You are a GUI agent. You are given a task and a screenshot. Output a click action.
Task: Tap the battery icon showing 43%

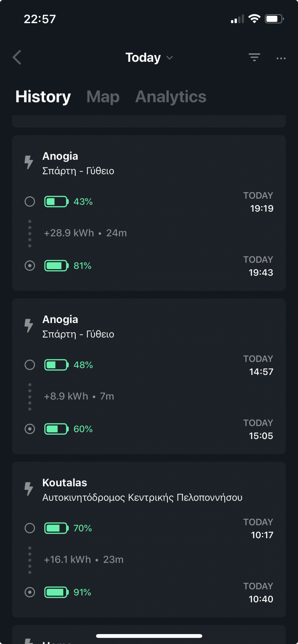(x=57, y=201)
